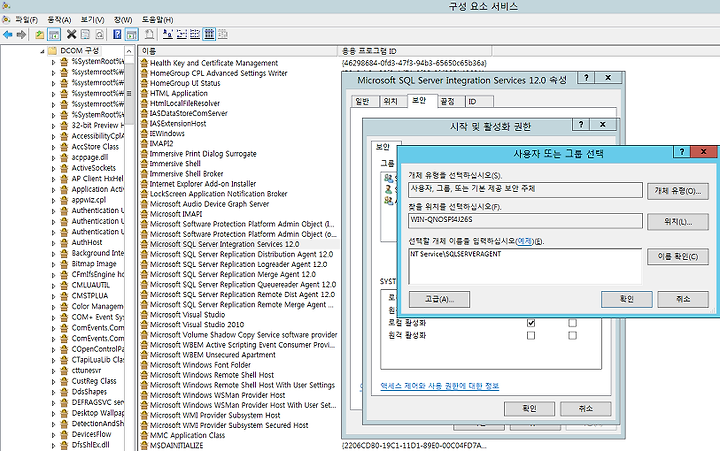
Task: Click icon next to CMSTPLUA tree node
Action: coord(64,296)
